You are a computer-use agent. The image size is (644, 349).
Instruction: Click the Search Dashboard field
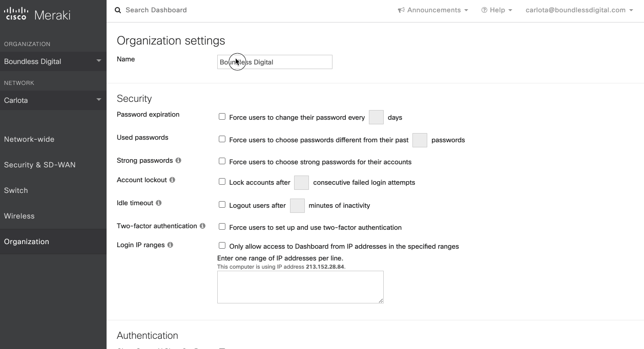click(x=156, y=10)
